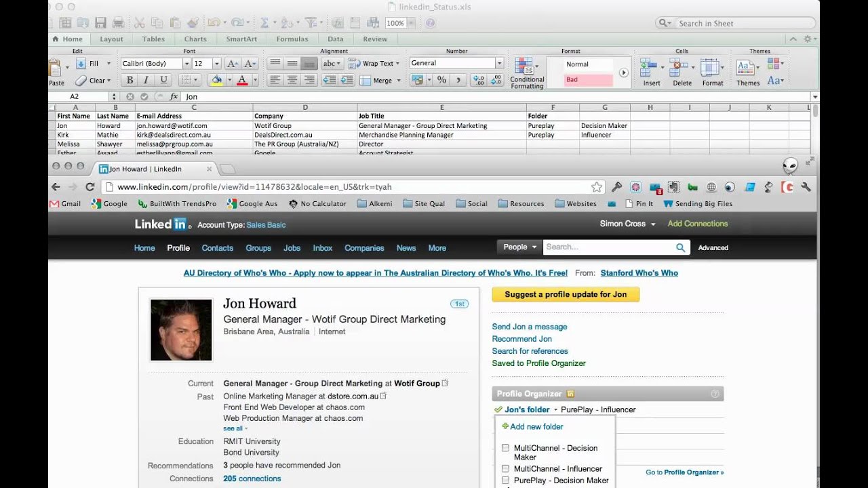Apply comma style to cells
Image resolution: width=868 pixels, height=488 pixels.
click(x=458, y=80)
